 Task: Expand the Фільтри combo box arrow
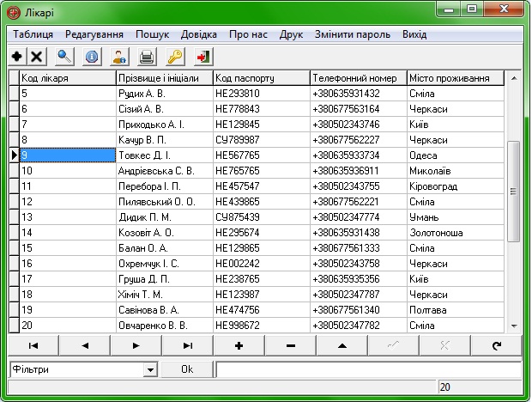tap(150, 369)
